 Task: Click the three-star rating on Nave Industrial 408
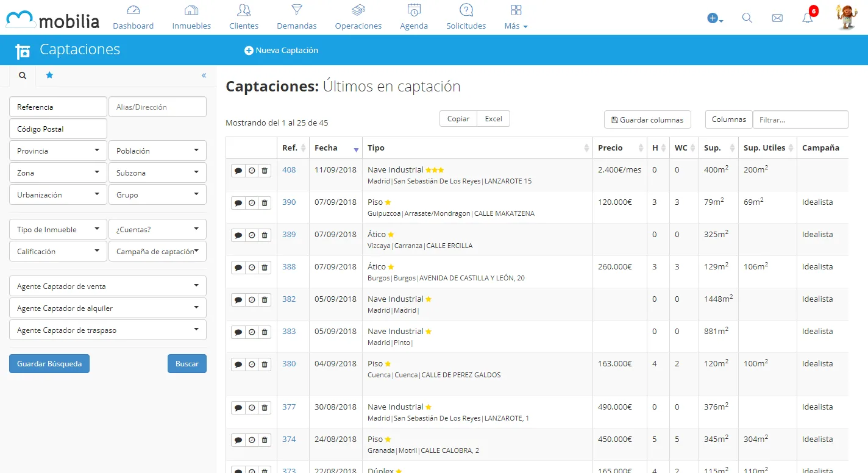point(435,169)
